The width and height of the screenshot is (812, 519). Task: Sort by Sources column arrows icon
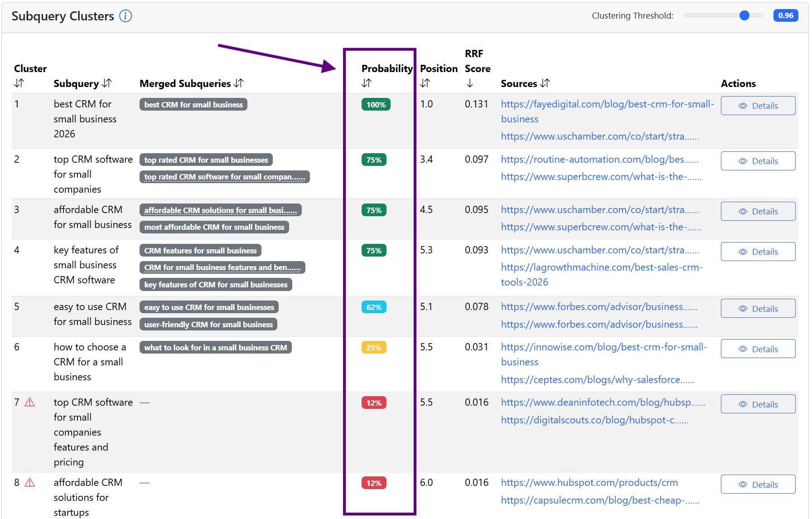pyautogui.click(x=545, y=83)
